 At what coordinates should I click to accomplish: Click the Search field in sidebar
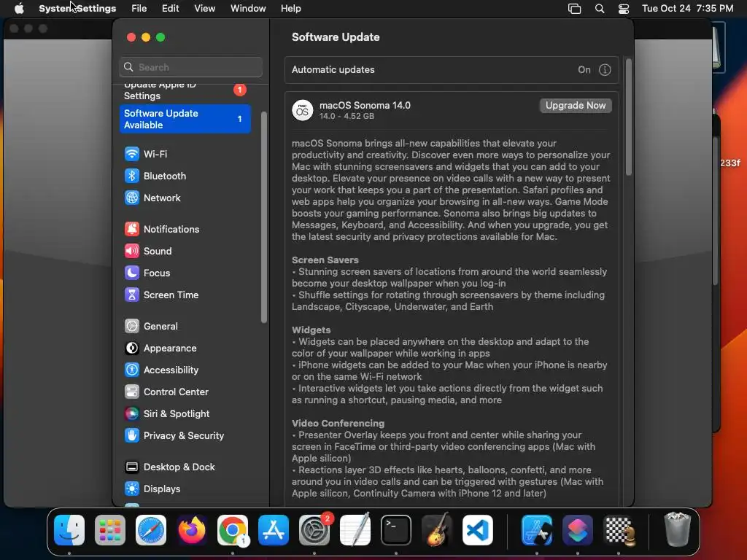pyautogui.click(x=190, y=67)
